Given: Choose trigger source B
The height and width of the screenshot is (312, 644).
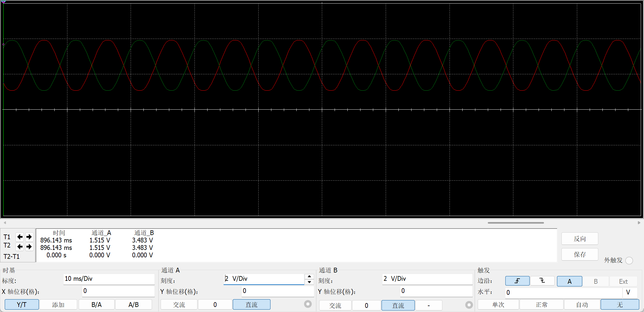Looking at the screenshot, I should tap(596, 281).
